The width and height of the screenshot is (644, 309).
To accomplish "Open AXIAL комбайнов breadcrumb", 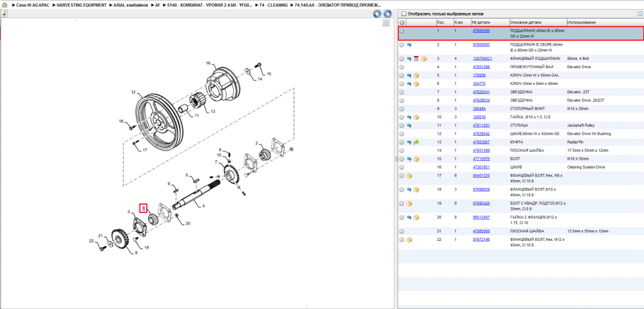I will pyautogui.click(x=131, y=5).
